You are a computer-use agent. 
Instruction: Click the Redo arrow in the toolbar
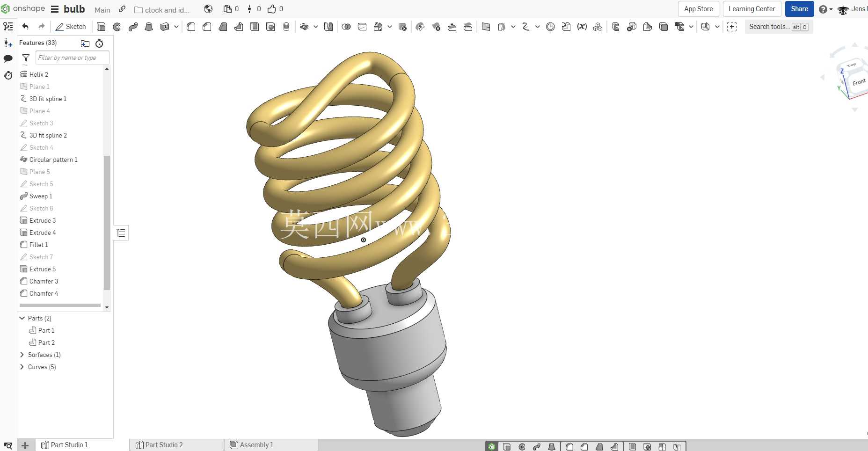42,27
